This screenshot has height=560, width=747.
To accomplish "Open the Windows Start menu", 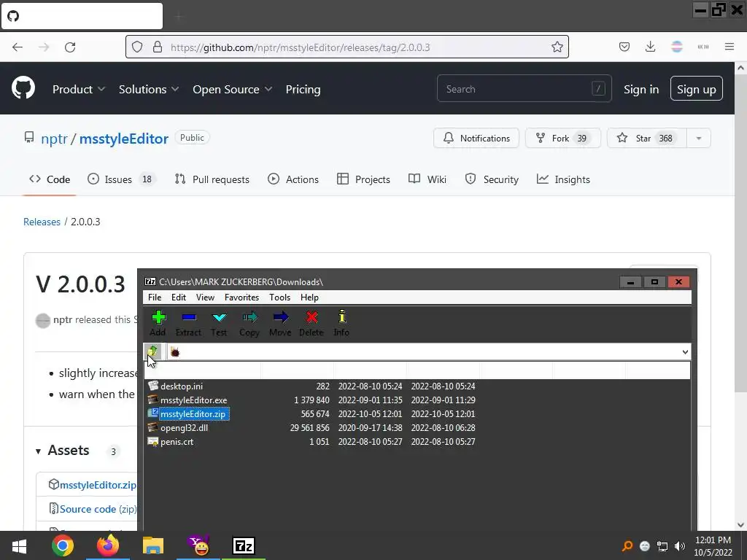I will click(19, 546).
